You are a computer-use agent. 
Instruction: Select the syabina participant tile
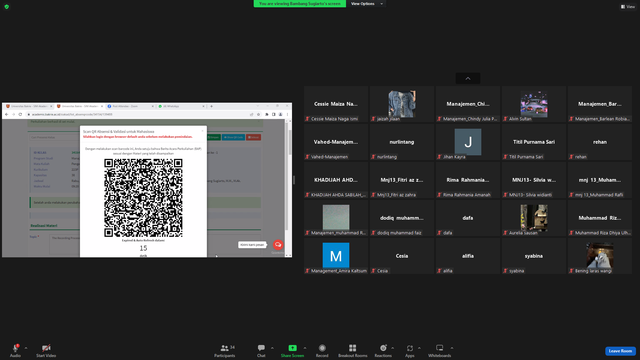click(534, 256)
